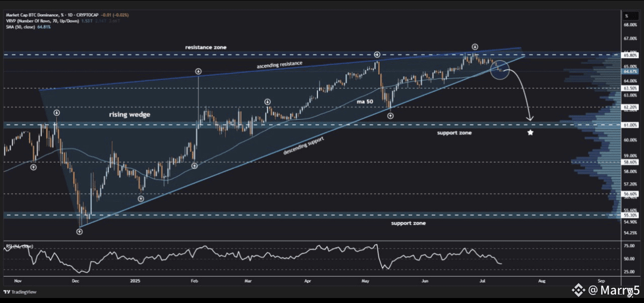The height and width of the screenshot is (303, 644).
Task: Click the 67.00% price axis label
Action: tap(631, 38)
